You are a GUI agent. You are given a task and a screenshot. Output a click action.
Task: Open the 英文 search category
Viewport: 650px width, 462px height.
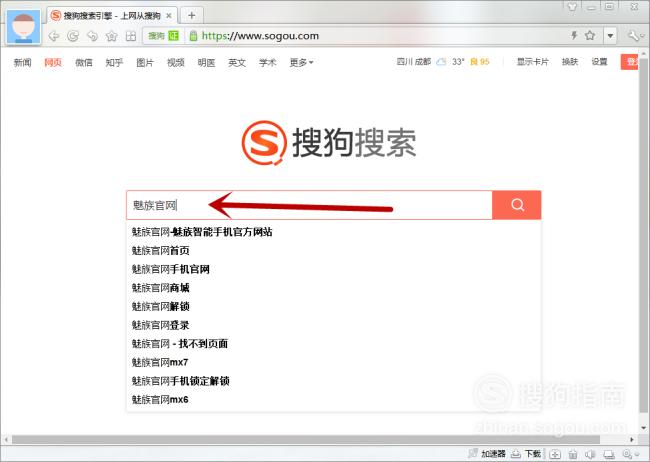pos(237,63)
